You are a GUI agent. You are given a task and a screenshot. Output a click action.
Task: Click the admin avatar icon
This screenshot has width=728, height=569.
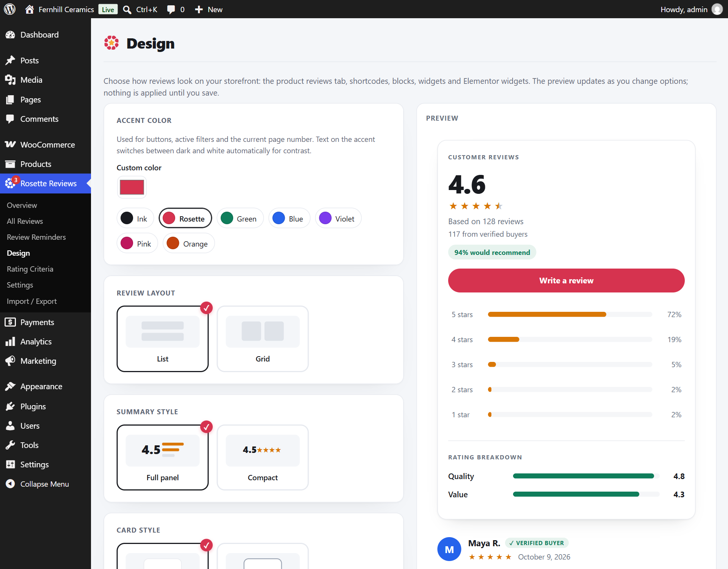[717, 9]
